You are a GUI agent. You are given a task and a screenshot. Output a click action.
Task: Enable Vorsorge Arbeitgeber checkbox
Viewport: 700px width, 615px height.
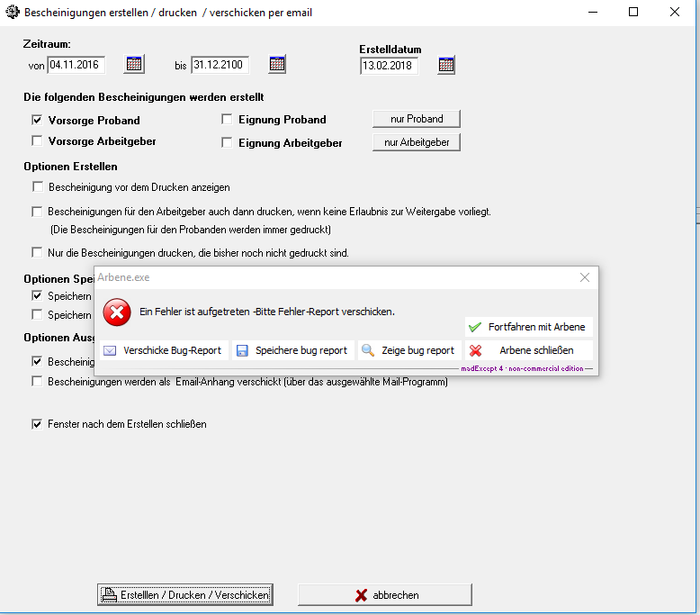[37, 140]
